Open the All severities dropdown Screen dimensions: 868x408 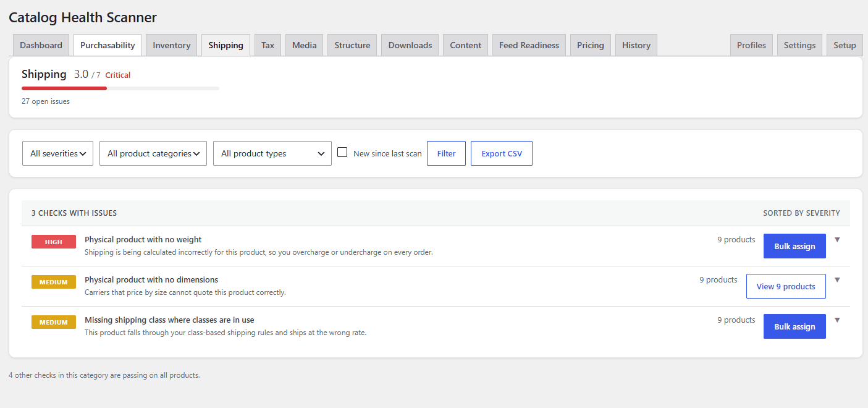[x=57, y=153]
